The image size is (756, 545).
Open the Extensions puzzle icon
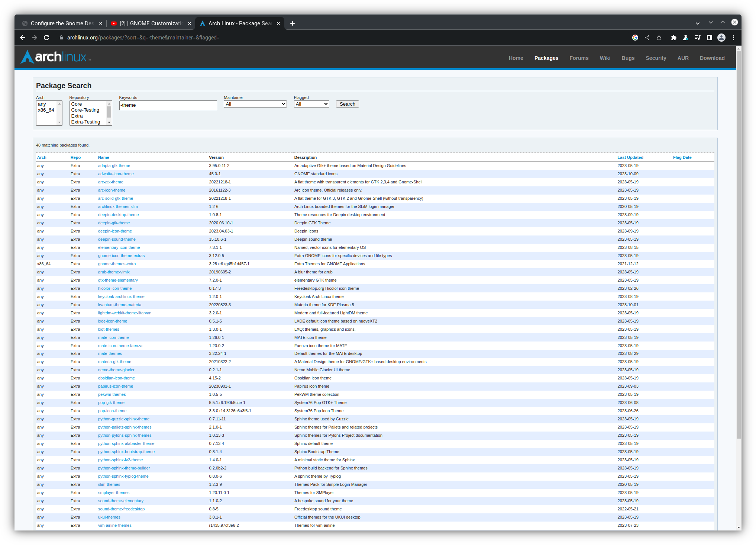673,38
